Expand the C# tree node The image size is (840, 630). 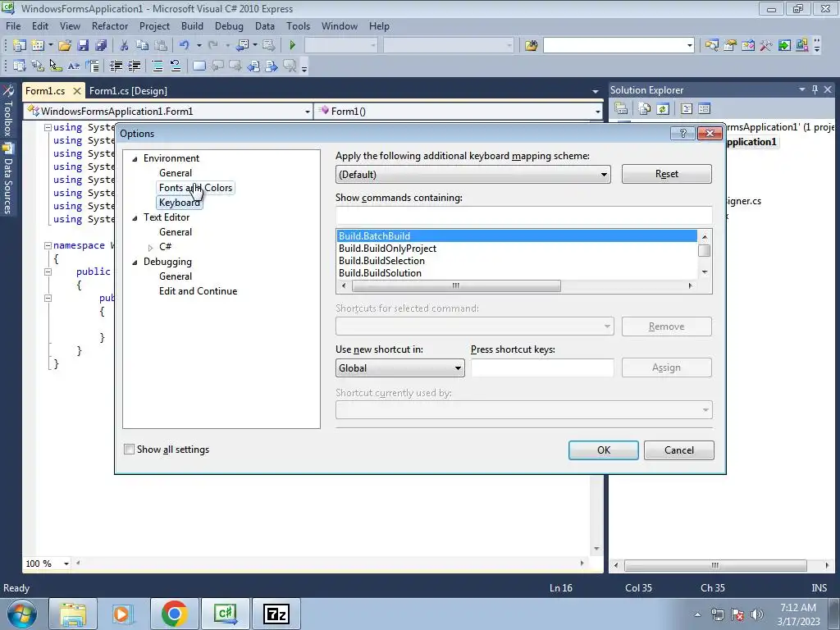click(151, 247)
